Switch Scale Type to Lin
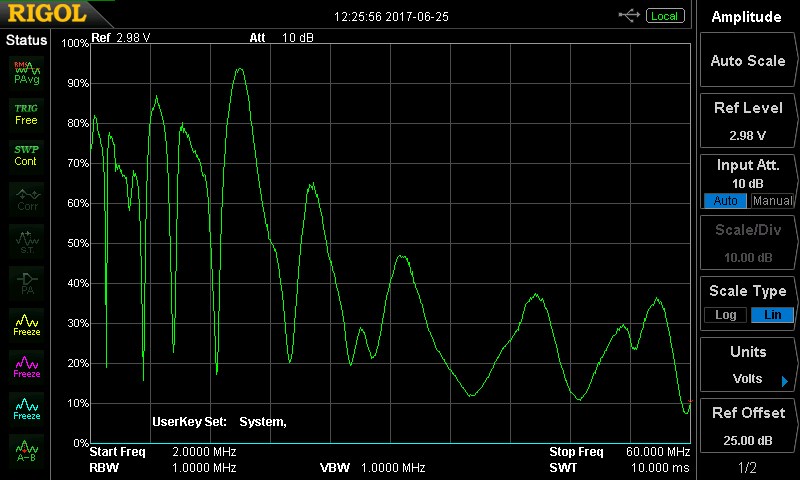800x480 pixels. [772, 315]
